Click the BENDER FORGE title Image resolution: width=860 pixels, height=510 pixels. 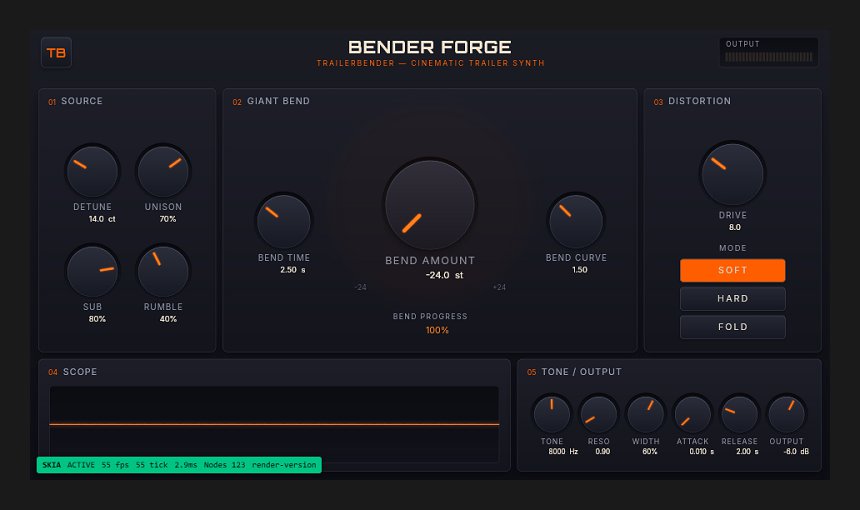(430, 47)
